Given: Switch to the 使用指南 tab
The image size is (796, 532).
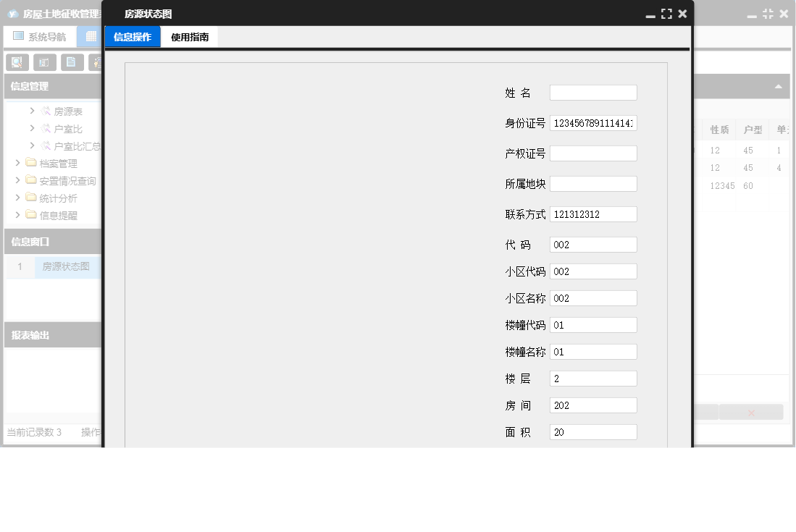Looking at the screenshot, I should coord(188,36).
